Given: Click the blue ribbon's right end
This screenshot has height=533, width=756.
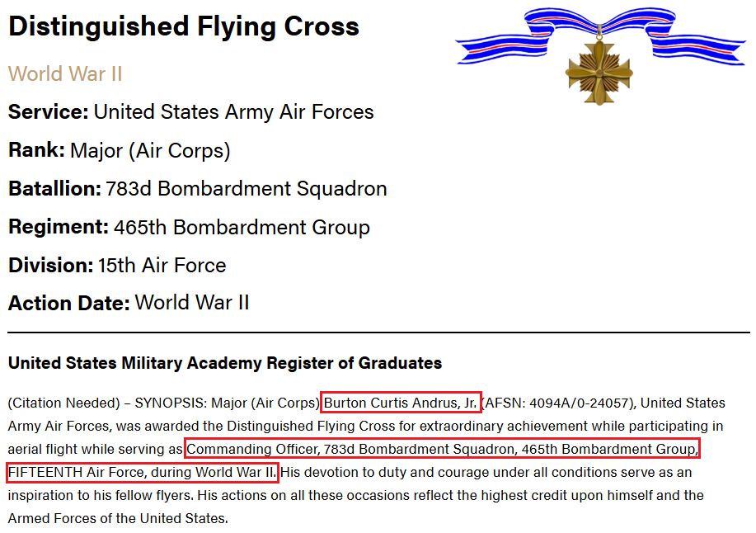Looking at the screenshot, I should 698,50.
